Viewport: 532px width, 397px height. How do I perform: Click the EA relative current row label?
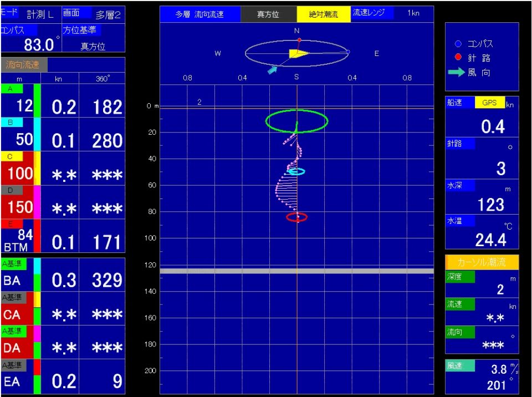12,381
